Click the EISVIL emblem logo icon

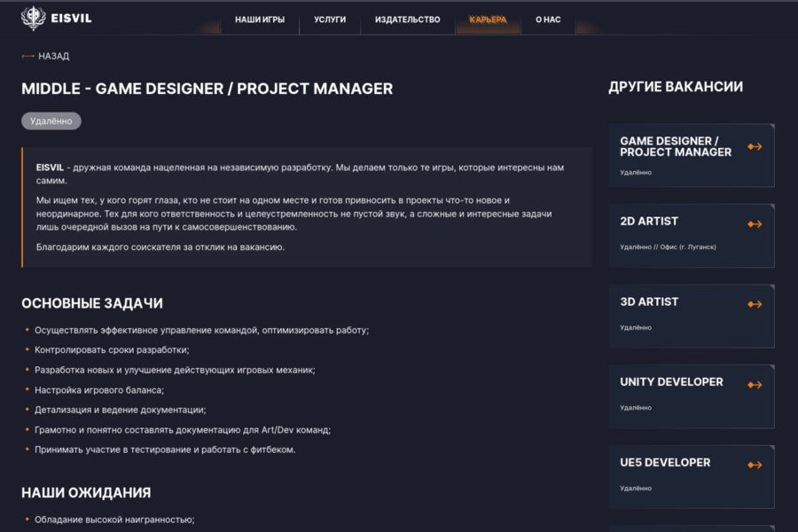tap(34, 18)
